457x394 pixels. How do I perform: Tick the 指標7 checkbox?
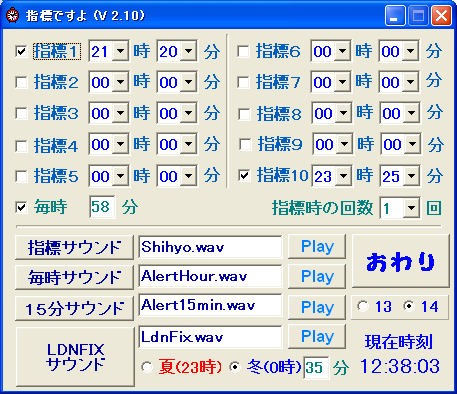[x=243, y=82]
